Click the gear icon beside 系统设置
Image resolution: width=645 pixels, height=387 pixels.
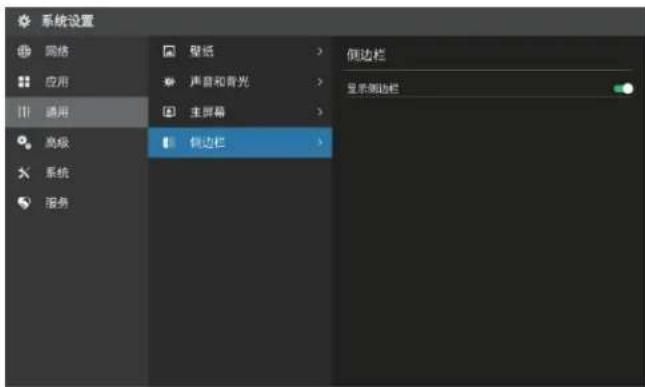24,21
